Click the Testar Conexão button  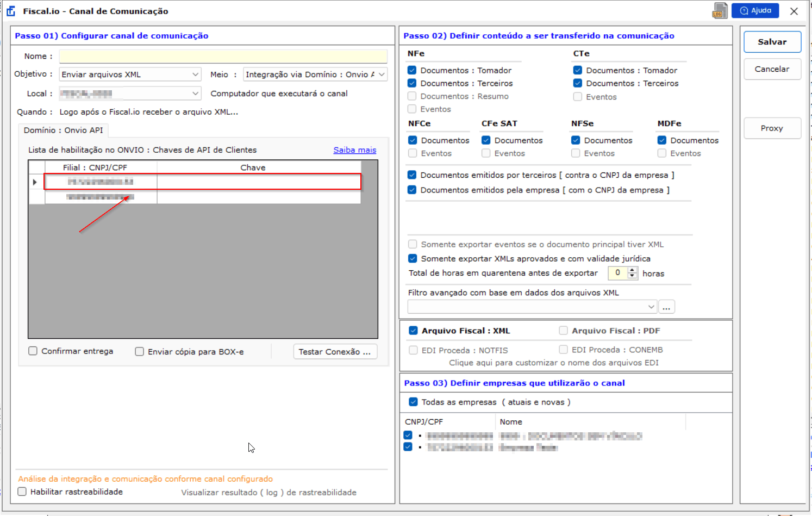coord(335,352)
